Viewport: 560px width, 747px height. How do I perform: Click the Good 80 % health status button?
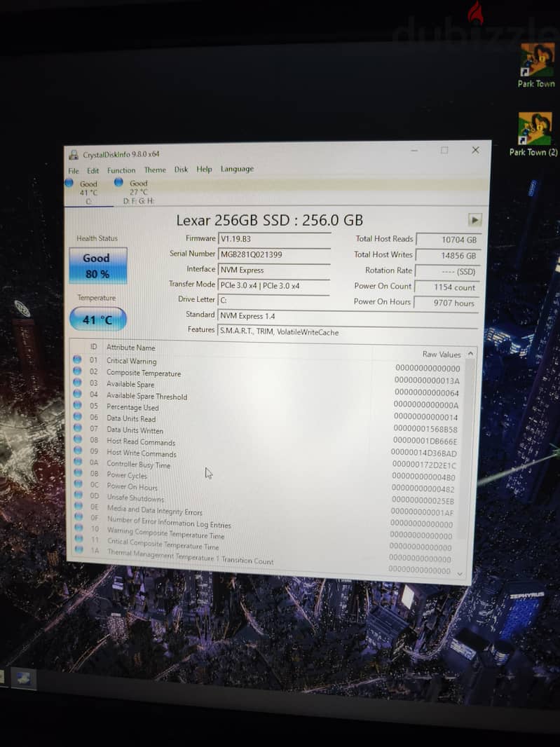[x=97, y=266]
